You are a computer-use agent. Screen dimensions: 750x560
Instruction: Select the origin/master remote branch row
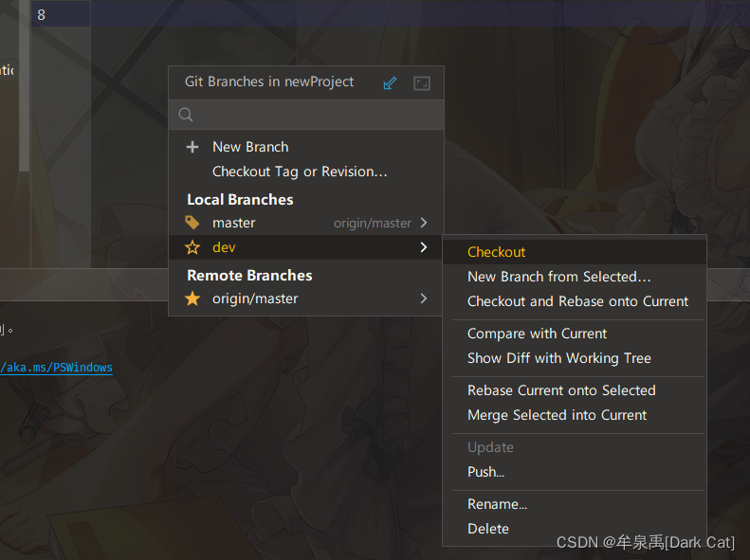coord(306,298)
